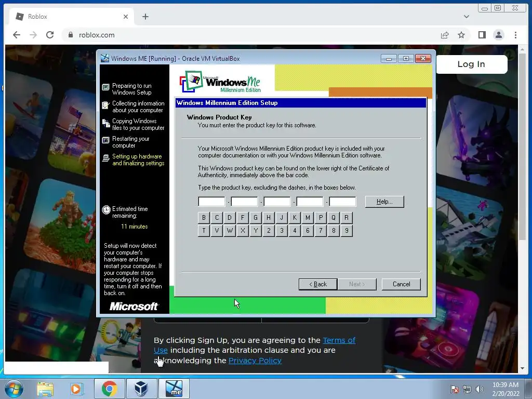Open VirtualBox Manager from taskbar

click(141, 389)
